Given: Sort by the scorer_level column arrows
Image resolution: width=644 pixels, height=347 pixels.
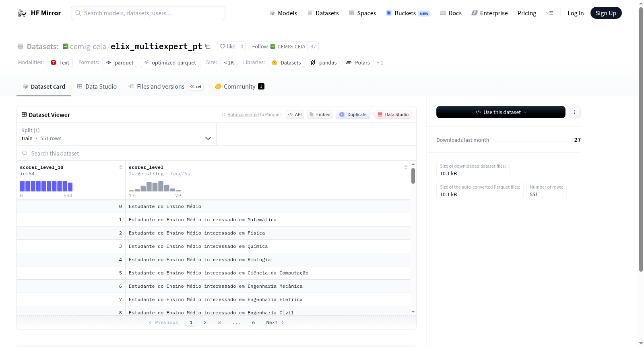Looking at the screenshot, I should (x=406, y=167).
